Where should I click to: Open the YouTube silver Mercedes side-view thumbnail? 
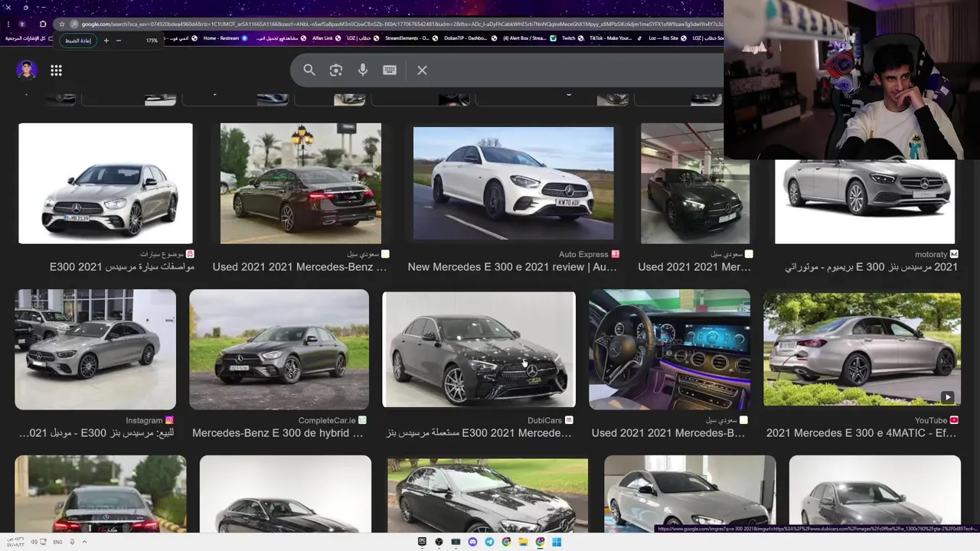[862, 350]
